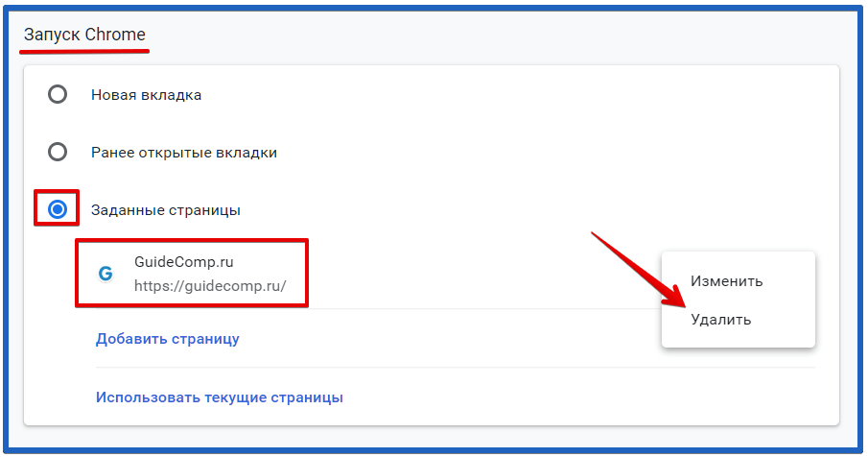The height and width of the screenshot is (457, 868).
Task: Click the "Заданные страницы" label
Action: [x=166, y=210]
